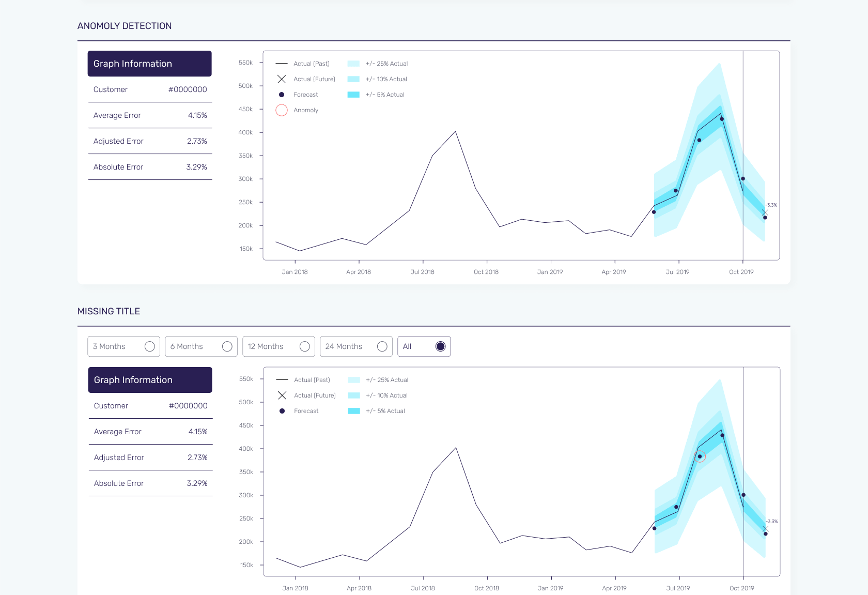
Task: Click the top panel Adjusted Error 2.73% value
Action: (x=197, y=141)
